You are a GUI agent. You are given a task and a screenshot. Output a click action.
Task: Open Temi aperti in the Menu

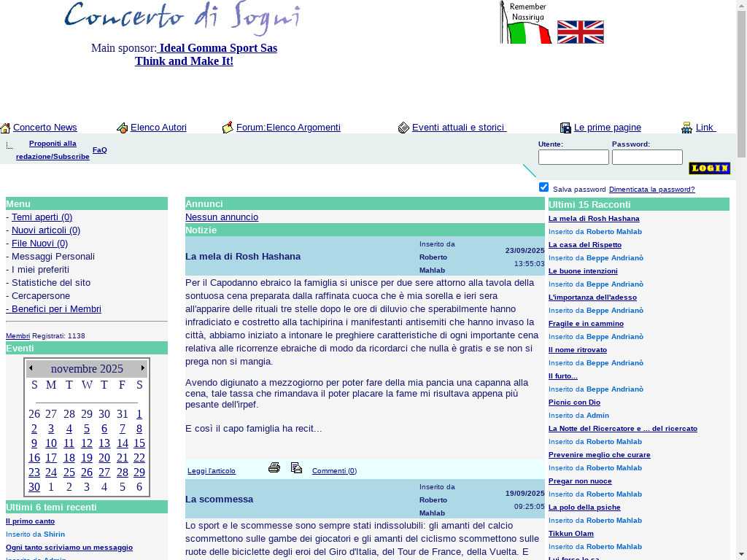[42, 217]
